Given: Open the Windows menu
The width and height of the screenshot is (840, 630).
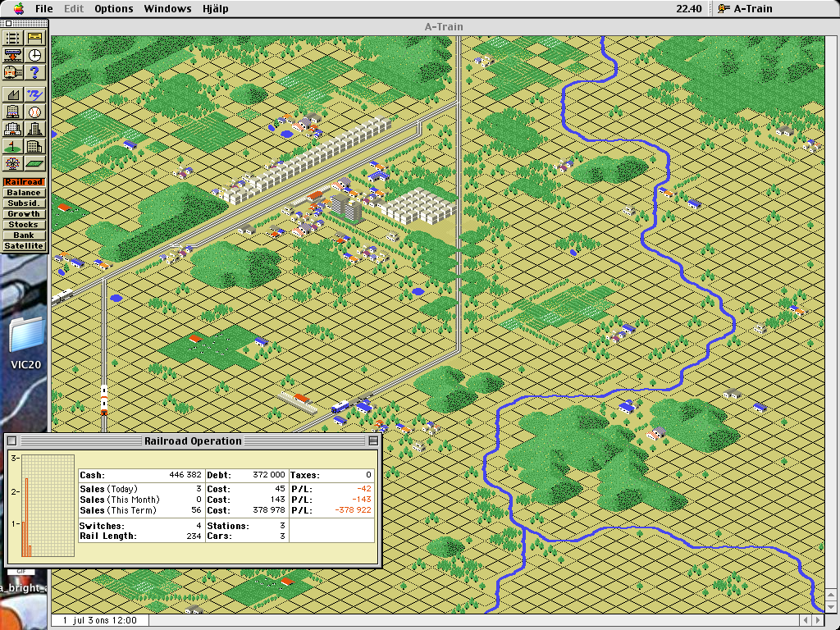Looking at the screenshot, I should [x=167, y=9].
